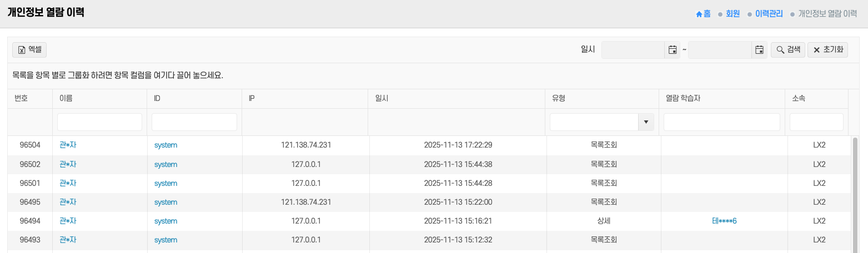Click the Excel export icon button

[29, 50]
